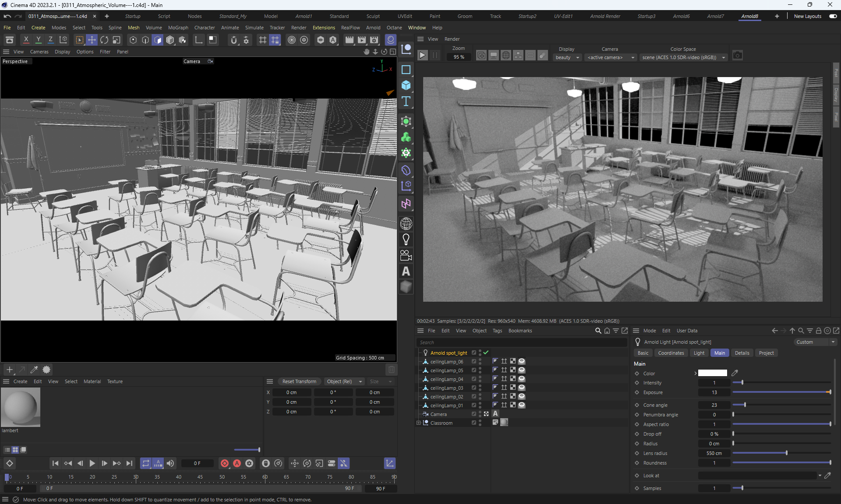Click the Camera object icon in the sidebar

[406, 255]
